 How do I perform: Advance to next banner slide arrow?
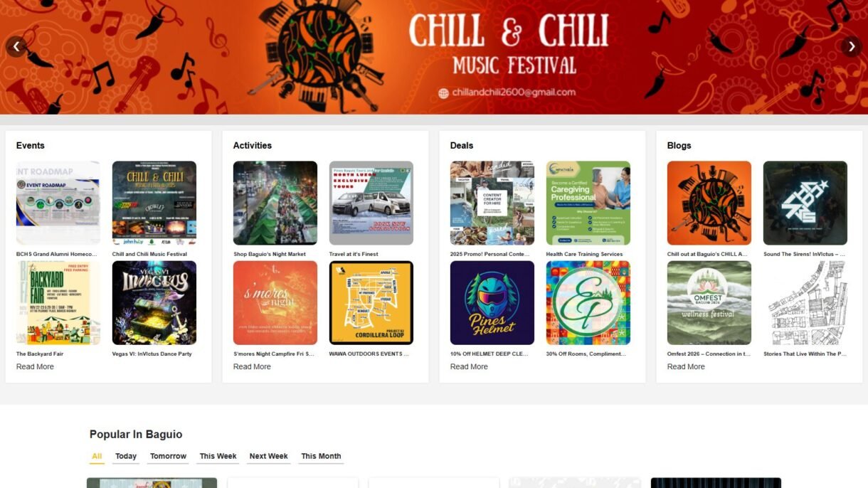click(x=852, y=46)
